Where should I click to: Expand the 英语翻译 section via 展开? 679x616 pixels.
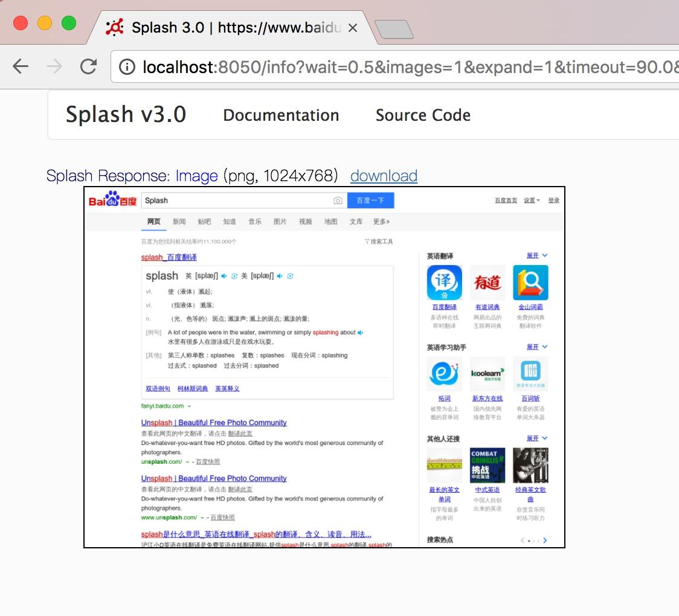click(x=537, y=255)
